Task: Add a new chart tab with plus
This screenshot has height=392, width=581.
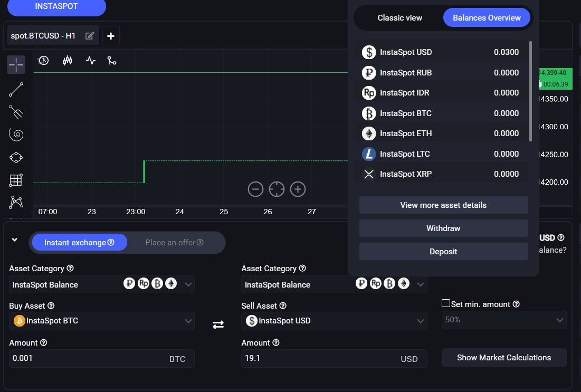Action: pyautogui.click(x=110, y=36)
